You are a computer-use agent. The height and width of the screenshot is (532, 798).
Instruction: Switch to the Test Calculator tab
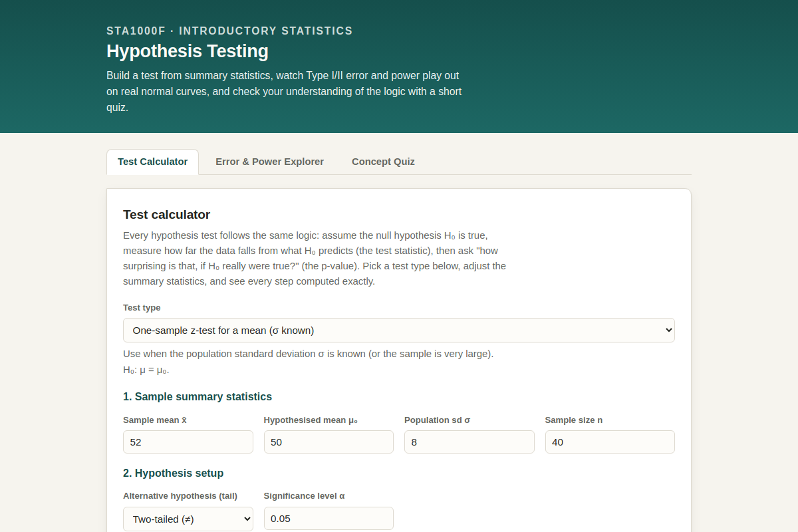pyautogui.click(x=152, y=162)
